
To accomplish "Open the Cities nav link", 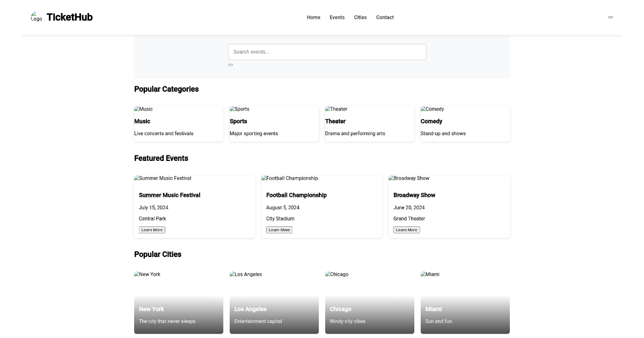I will pyautogui.click(x=360, y=18).
